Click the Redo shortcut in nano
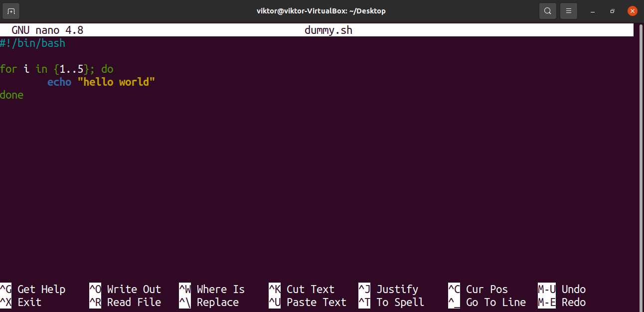The image size is (644, 312). [x=573, y=302]
